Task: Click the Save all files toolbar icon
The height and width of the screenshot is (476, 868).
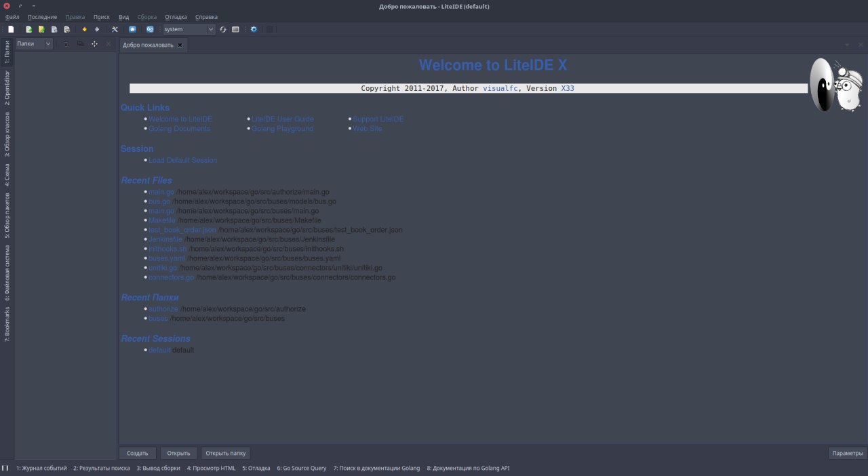Action: point(66,29)
